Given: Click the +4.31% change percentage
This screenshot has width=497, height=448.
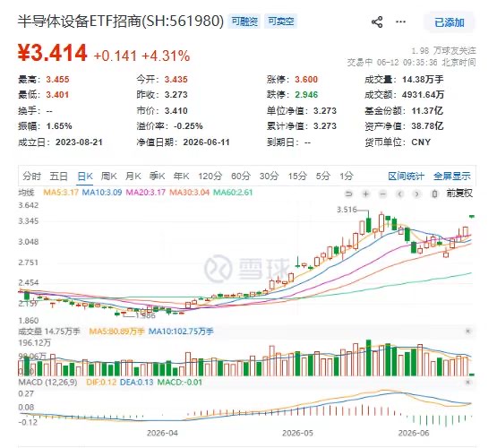Looking at the screenshot, I should [166, 56].
